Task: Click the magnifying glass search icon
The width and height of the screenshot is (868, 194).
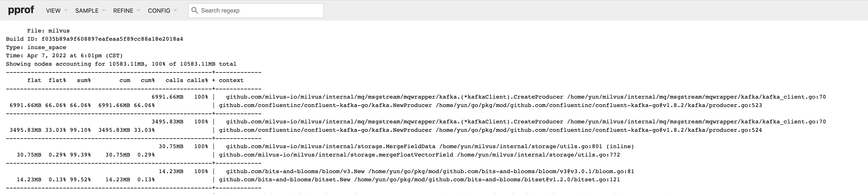Action: 195,10
